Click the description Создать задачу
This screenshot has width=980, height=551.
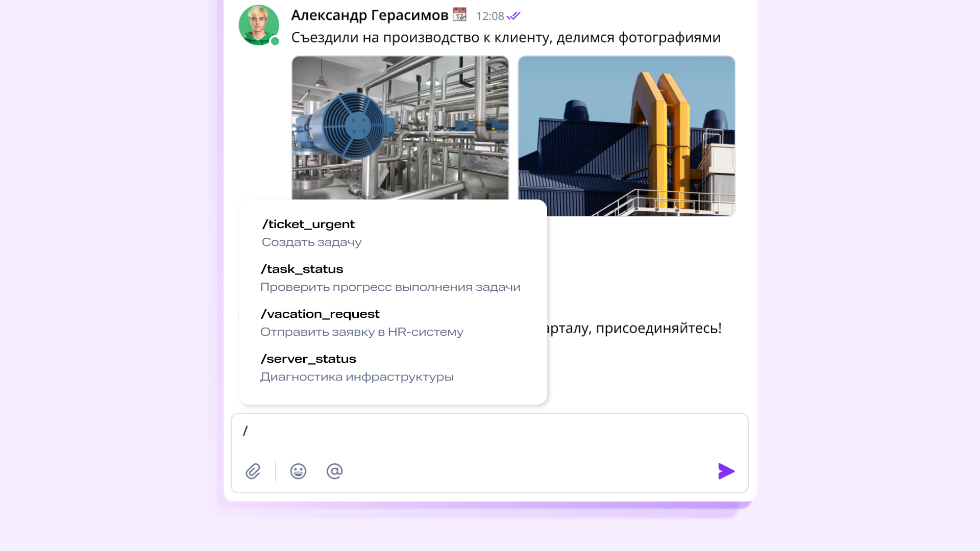(311, 242)
